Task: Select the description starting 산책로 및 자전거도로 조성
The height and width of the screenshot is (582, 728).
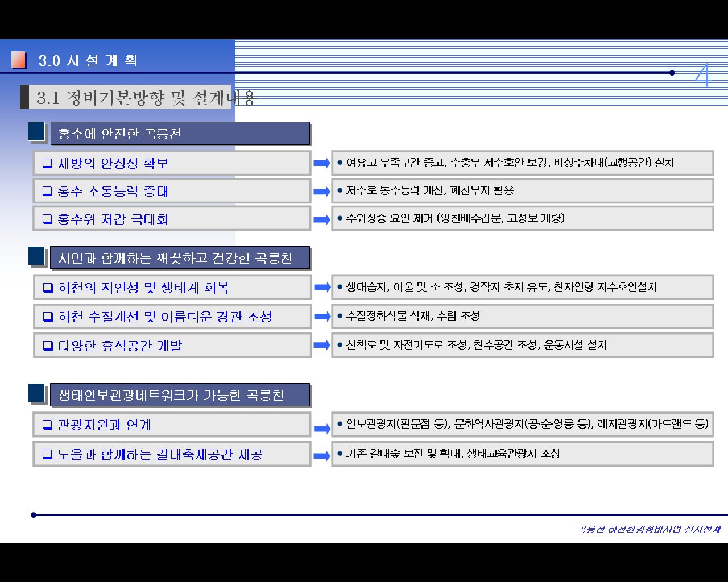Action: [523, 345]
